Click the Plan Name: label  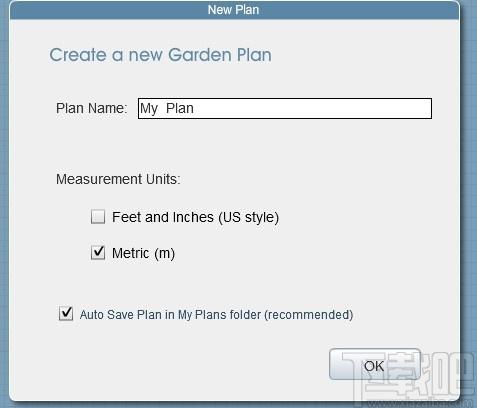pyautogui.click(x=92, y=108)
